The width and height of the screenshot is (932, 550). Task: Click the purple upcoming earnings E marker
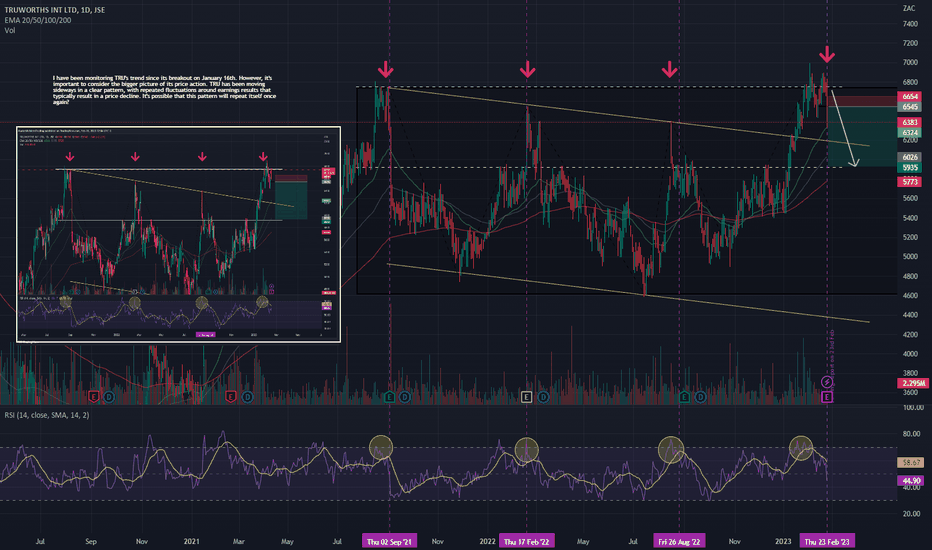click(827, 397)
